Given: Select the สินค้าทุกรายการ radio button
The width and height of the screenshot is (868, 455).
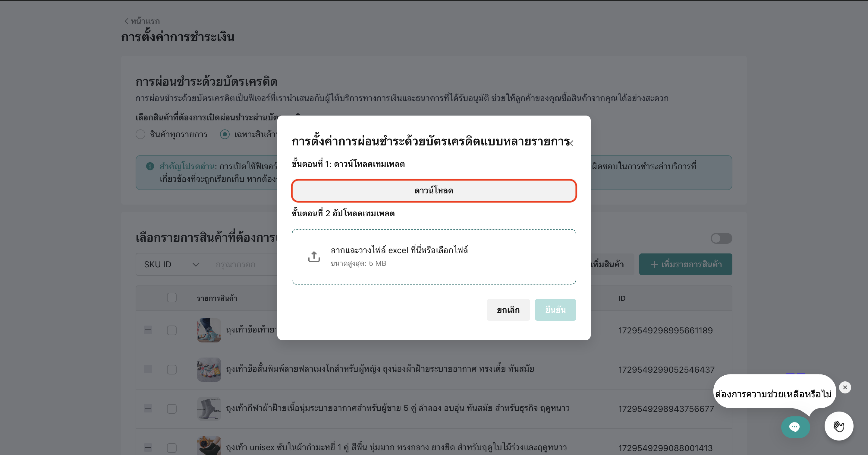Looking at the screenshot, I should [x=140, y=134].
